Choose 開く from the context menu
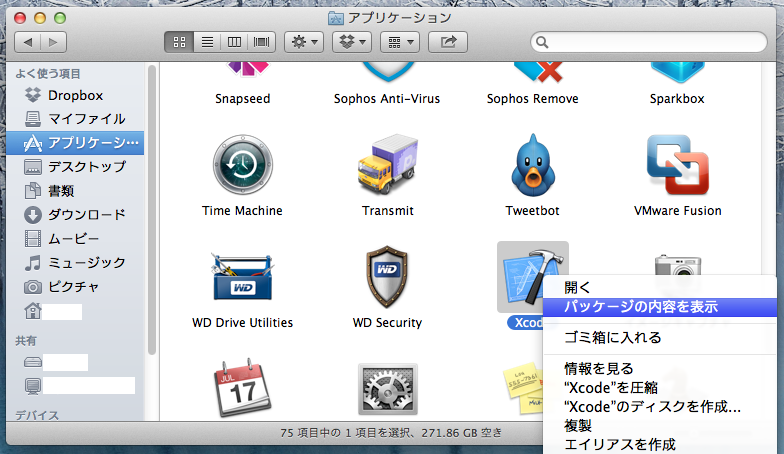Screen dimensions: 784x454 click(x=660, y=288)
